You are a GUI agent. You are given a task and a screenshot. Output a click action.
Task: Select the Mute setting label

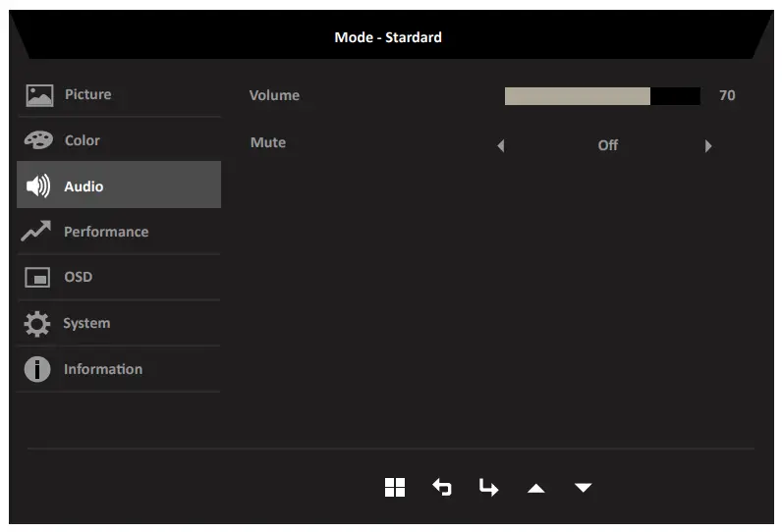(268, 142)
